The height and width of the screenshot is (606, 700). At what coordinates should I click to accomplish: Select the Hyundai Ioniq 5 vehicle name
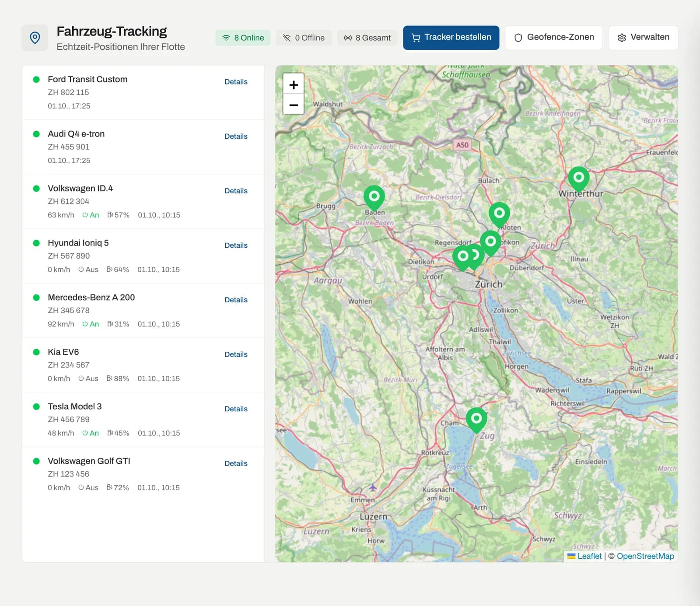coord(78,243)
